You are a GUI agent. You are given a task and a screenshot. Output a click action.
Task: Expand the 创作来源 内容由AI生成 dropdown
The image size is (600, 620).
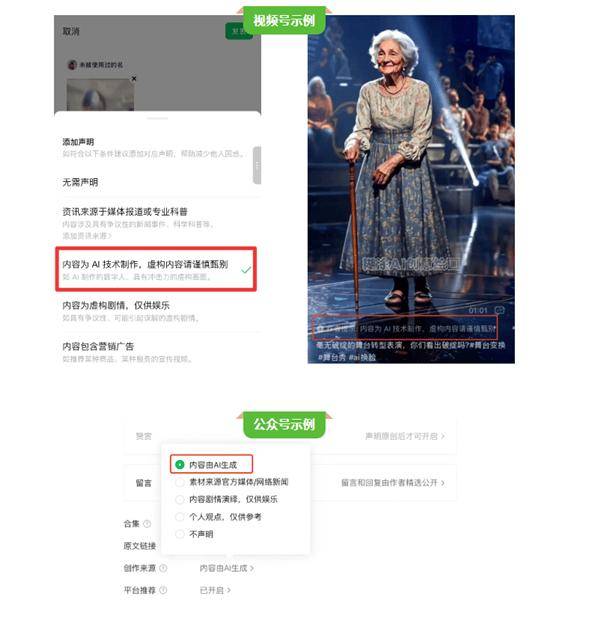click(227, 568)
